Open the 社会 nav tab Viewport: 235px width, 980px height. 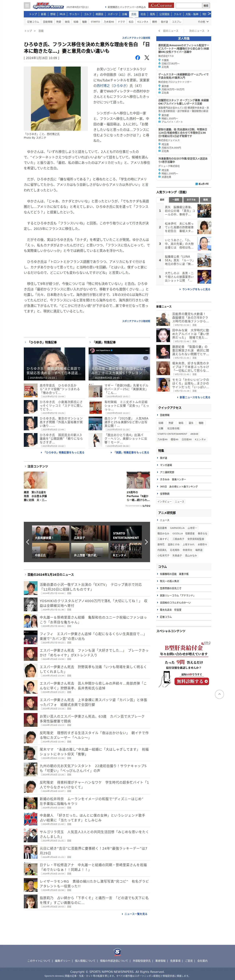click(143, 14)
